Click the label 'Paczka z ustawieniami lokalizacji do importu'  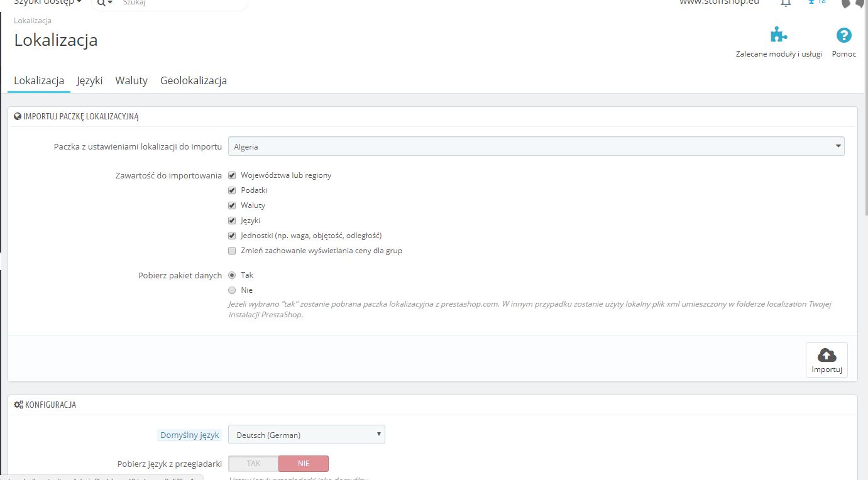point(138,146)
